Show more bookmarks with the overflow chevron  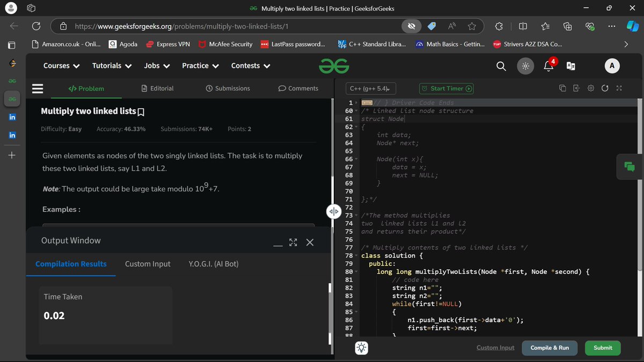pos(626,44)
